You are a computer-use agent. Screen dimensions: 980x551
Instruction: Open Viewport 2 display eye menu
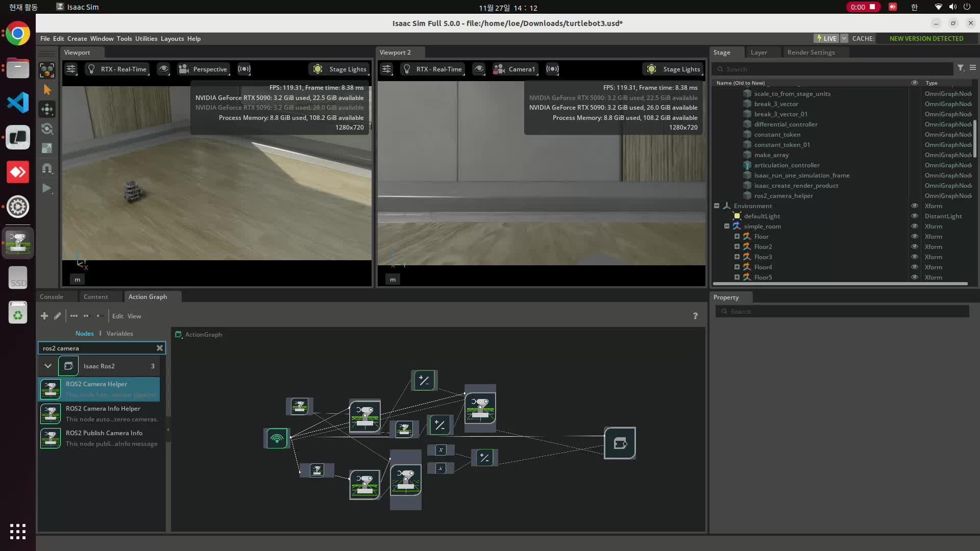pyautogui.click(x=479, y=69)
